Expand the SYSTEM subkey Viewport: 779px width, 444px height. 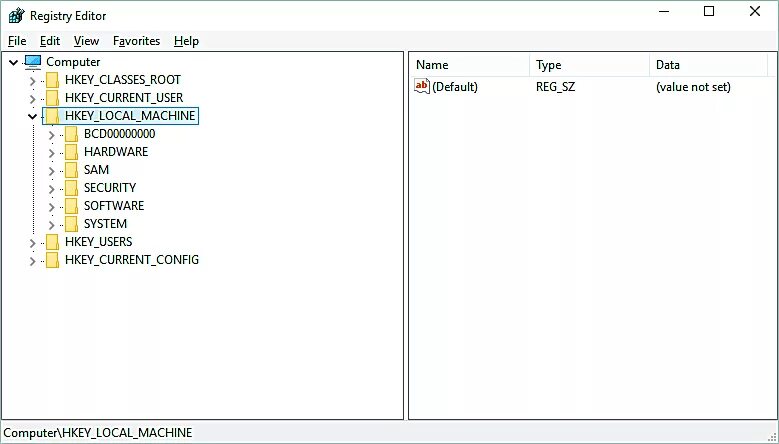coord(52,224)
